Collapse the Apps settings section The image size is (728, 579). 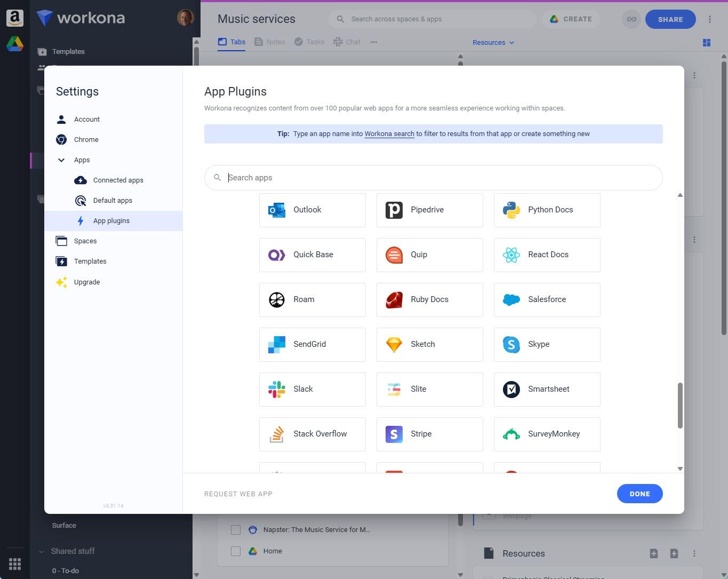click(61, 160)
